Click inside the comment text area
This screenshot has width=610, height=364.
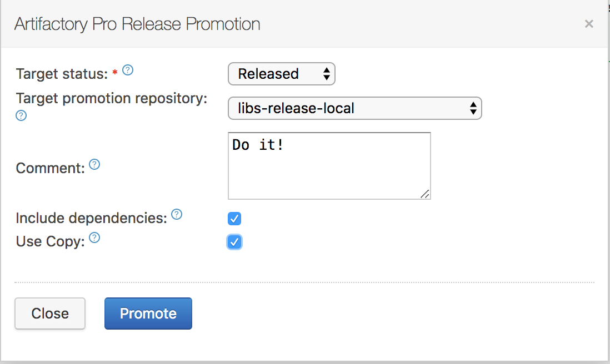[x=328, y=165]
